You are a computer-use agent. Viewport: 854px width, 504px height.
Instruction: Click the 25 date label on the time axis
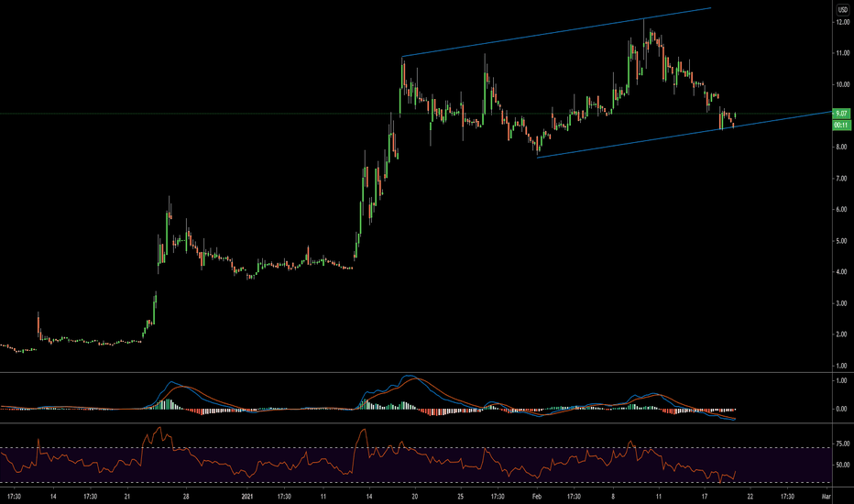pos(460,497)
